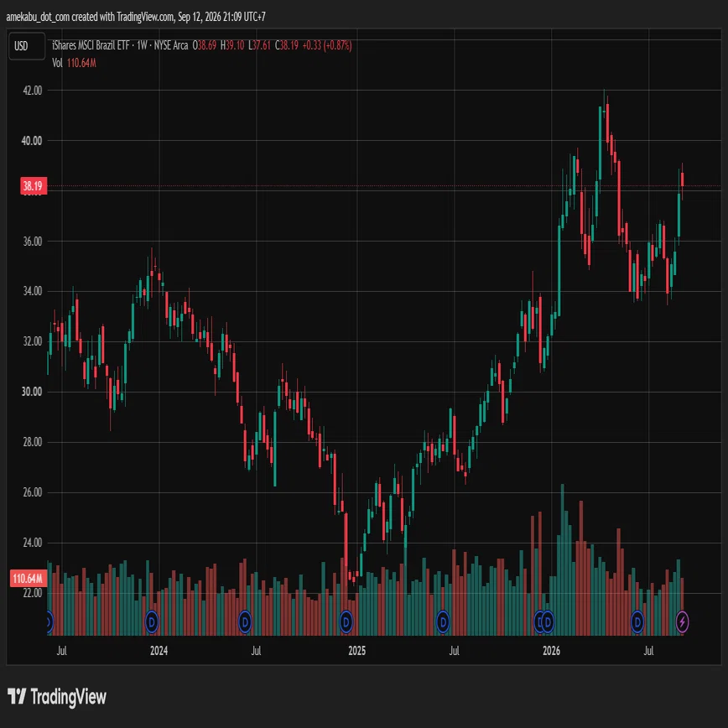Click the dividend marker between 2024 and 2025
Viewport: 728px width, 728px height.
[x=245, y=621]
